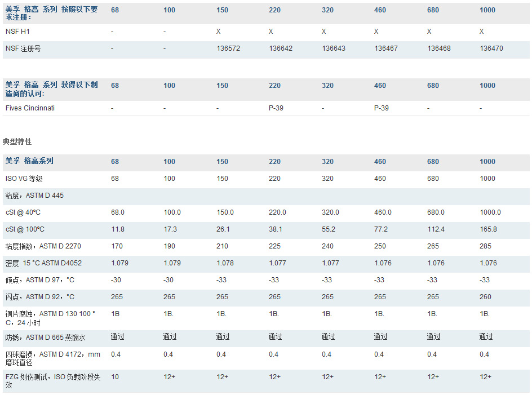Select the 闪点，ASTM D 92 row label
The height and width of the screenshot is (395, 532).
pyautogui.click(x=39, y=298)
